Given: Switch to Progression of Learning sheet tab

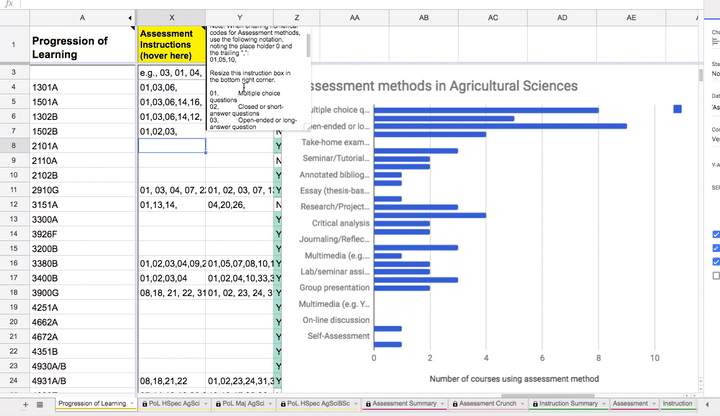Looking at the screenshot, I should click(92, 404).
